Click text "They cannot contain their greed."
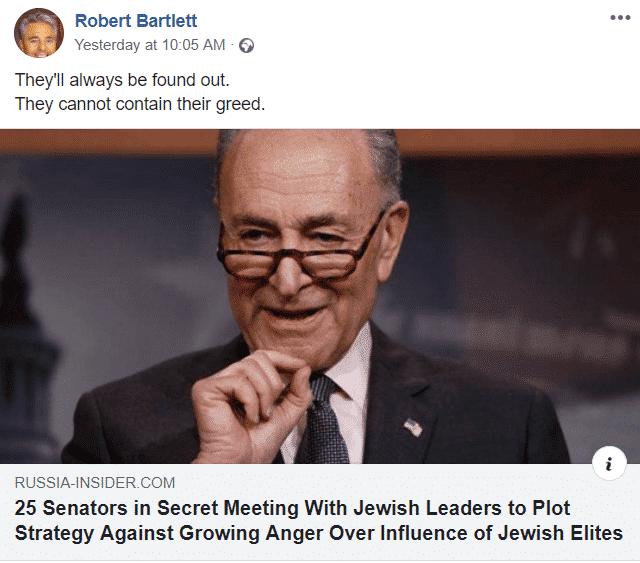 tap(140, 104)
